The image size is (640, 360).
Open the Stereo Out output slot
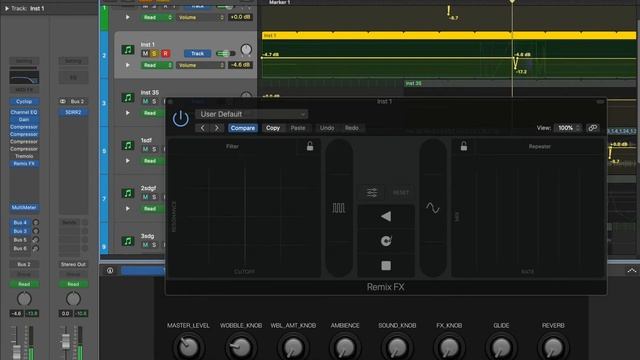pyautogui.click(x=73, y=264)
